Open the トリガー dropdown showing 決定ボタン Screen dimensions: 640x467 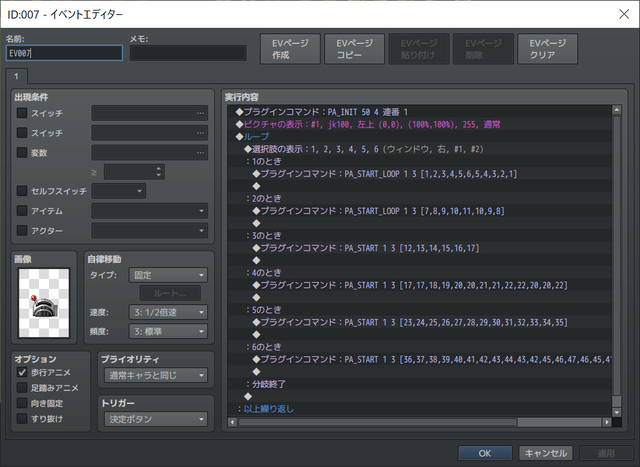pos(156,419)
